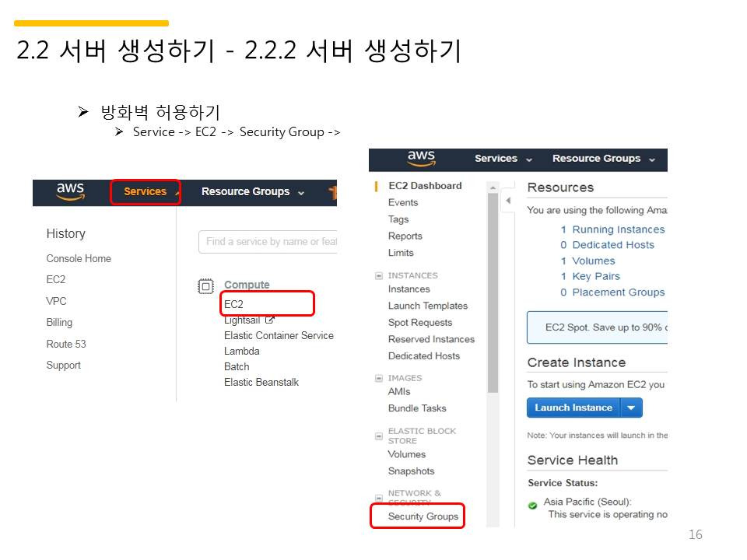Open Route 53 from History list
This screenshot has height=560, width=747.
pos(66,344)
